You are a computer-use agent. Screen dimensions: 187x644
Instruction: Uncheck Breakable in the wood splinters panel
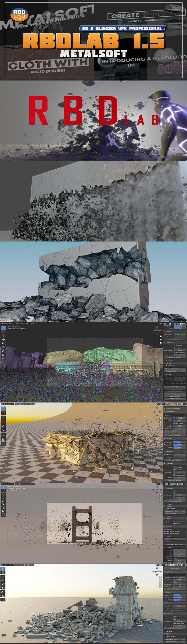[174, 469]
